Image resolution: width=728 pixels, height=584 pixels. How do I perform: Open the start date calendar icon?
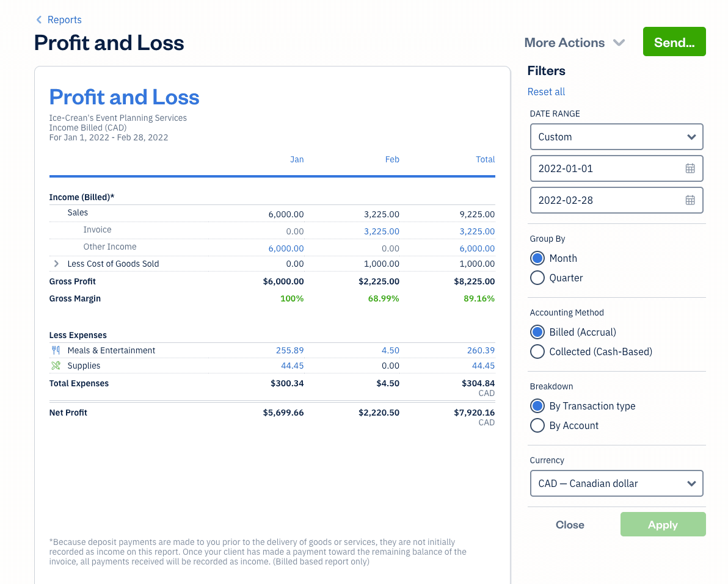coord(690,168)
